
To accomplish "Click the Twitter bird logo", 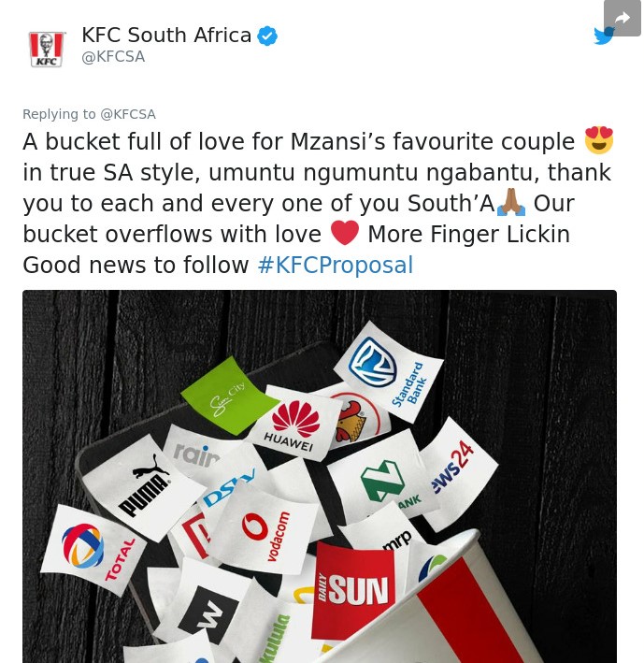I will pyautogui.click(x=604, y=36).
